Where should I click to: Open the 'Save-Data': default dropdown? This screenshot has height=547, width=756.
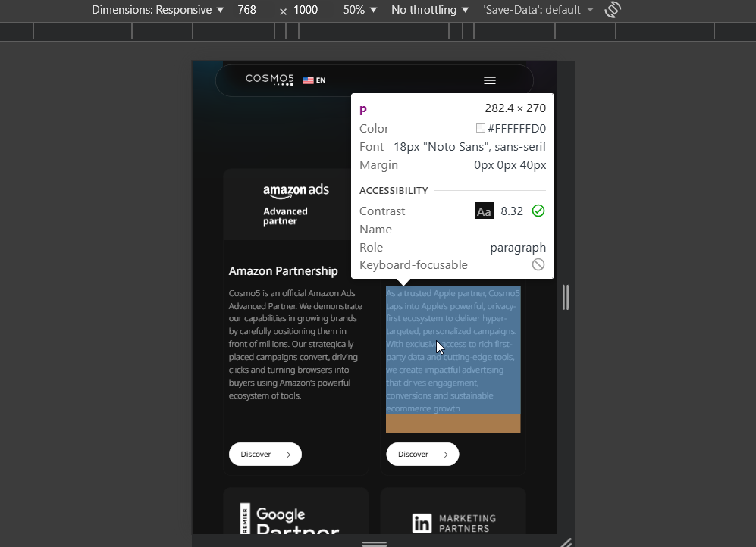click(538, 10)
